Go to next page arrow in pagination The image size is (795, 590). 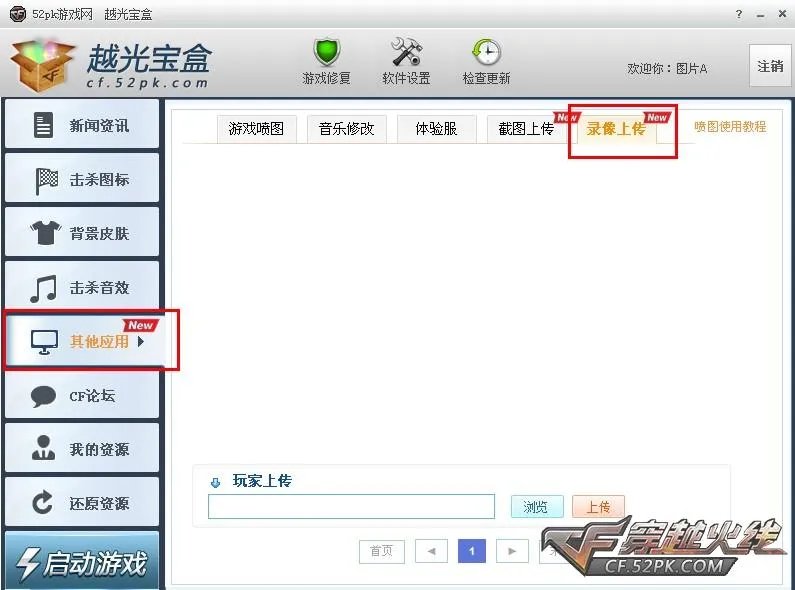[512, 551]
